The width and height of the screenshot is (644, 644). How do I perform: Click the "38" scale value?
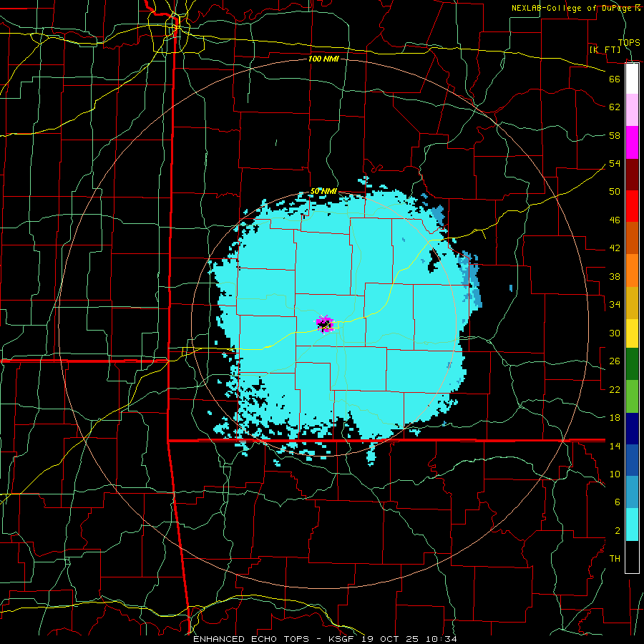tap(615, 276)
